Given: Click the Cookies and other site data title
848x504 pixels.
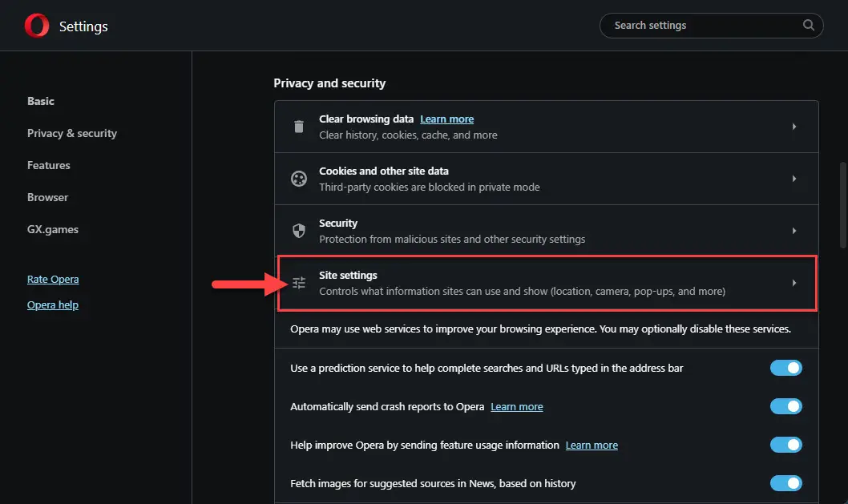Looking at the screenshot, I should 383,171.
